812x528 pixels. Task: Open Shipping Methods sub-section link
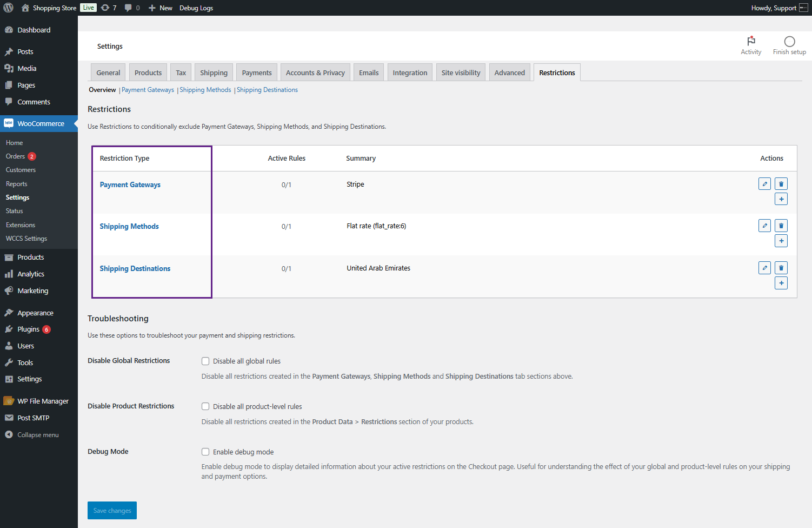coord(205,90)
